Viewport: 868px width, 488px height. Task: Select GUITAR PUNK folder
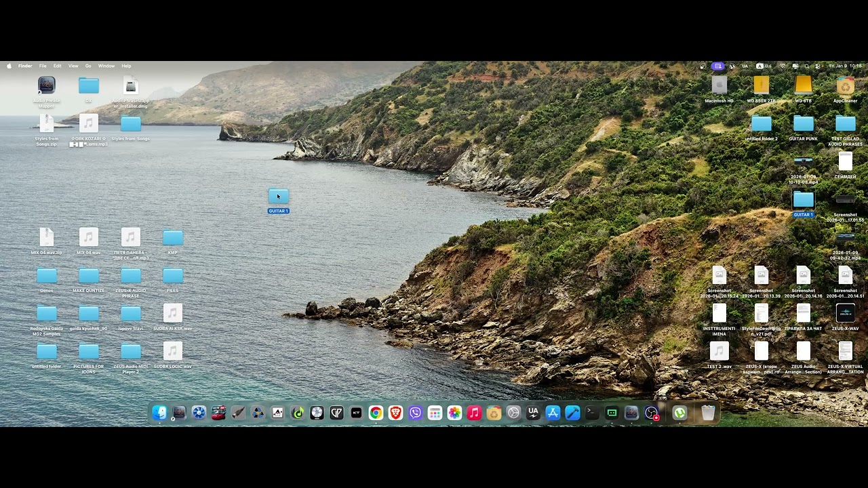click(x=804, y=123)
